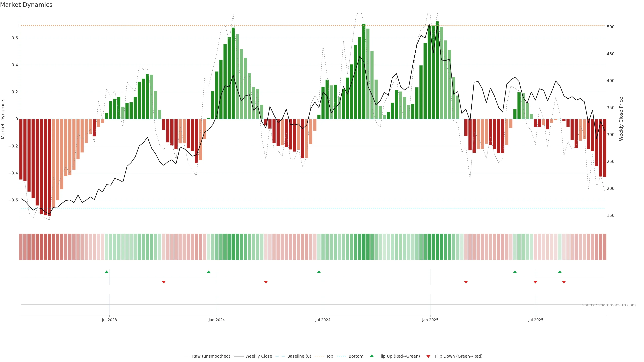Click the Flip Down triangle between Jan and Jul 2024

tap(266, 282)
